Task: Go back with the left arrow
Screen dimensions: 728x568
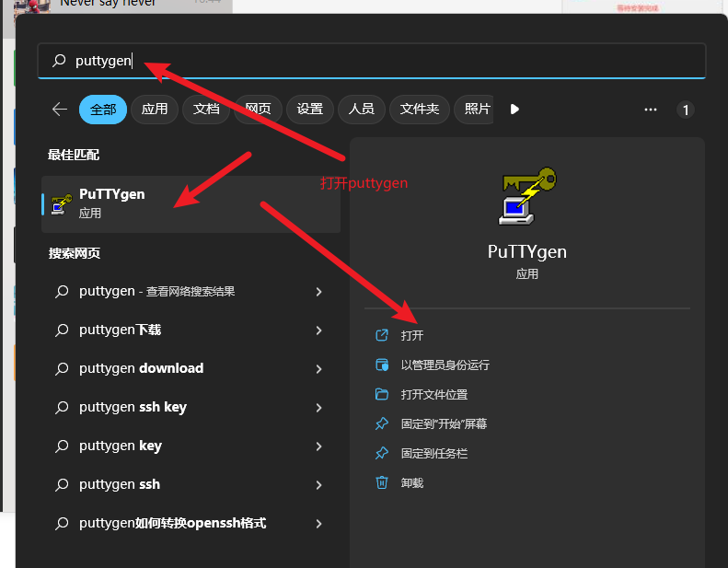Action: (x=60, y=110)
